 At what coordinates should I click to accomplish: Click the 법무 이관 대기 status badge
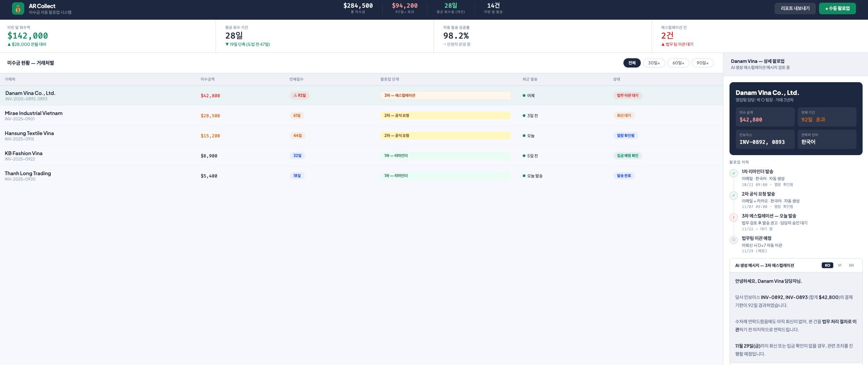(628, 95)
